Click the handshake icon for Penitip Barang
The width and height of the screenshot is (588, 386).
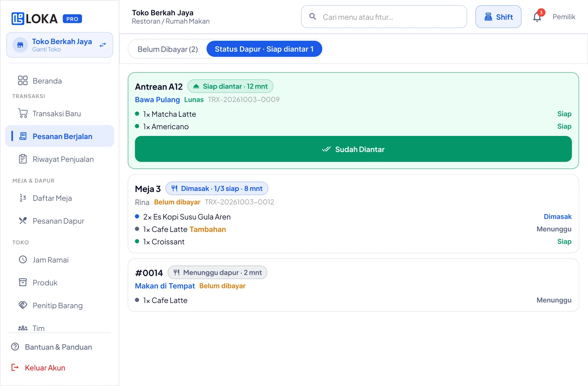point(23,305)
